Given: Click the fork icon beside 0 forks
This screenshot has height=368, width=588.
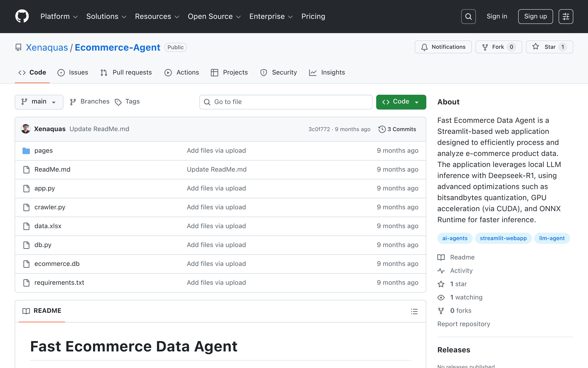Looking at the screenshot, I should coord(441,311).
